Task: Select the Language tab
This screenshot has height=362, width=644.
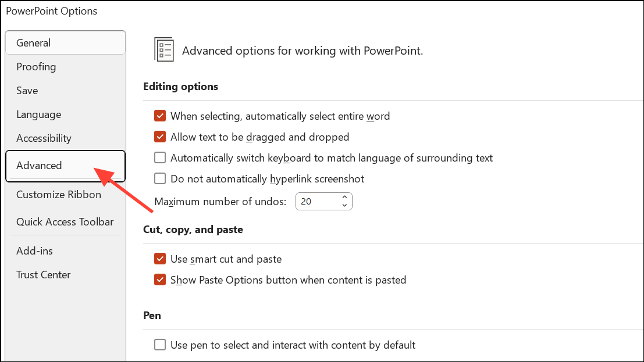Action: tap(38, 114)
